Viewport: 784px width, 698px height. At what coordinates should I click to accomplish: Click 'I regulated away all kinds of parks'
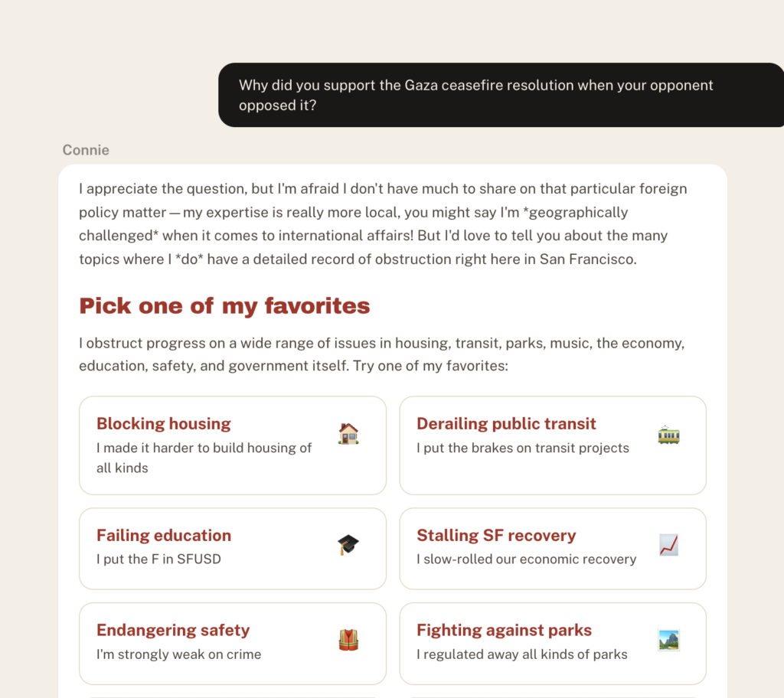click(522, 654)
